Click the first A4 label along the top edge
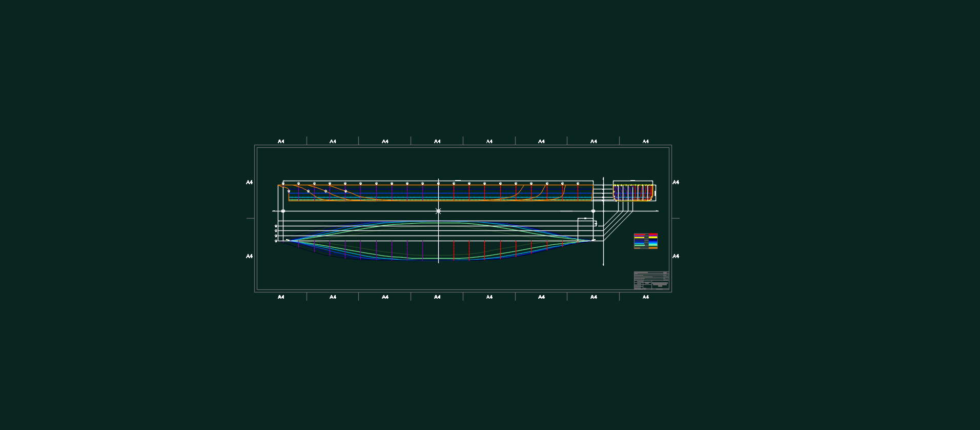The height and width of the screenshot is (430, 980). coord(281,141)
